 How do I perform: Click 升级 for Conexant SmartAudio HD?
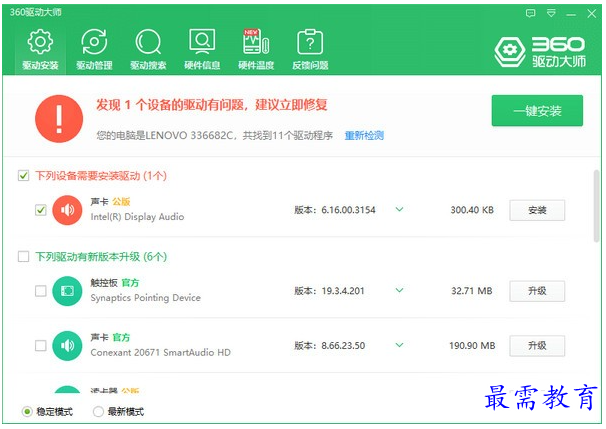[x=537, y=346]
